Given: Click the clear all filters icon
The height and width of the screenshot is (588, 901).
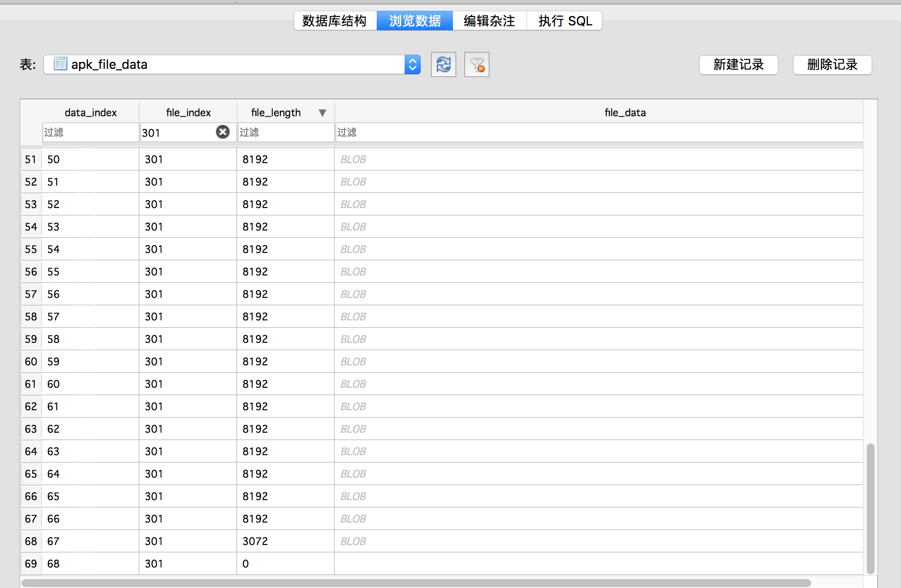Looking at the screenshot, I should pyautogui.click(x=476, y=64).
